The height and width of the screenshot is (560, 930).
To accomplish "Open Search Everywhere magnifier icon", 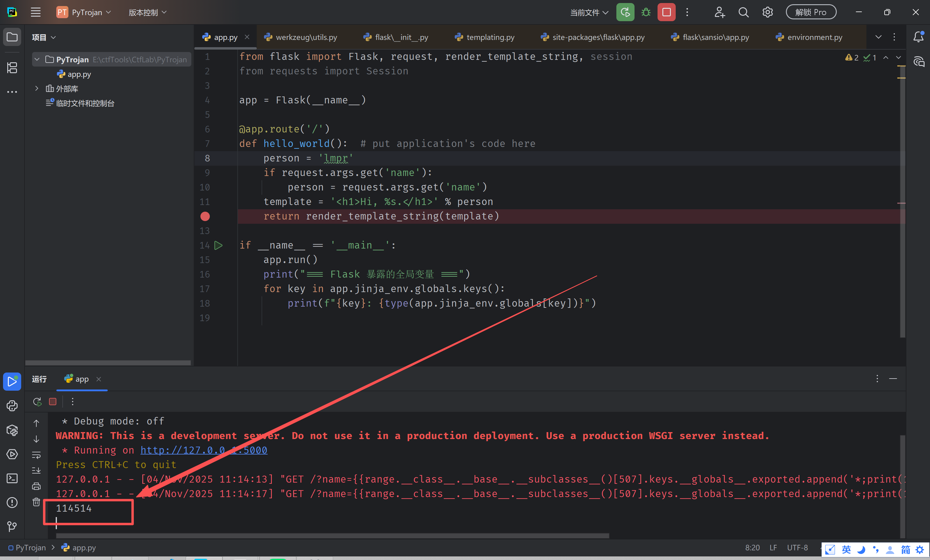I will coord(743,12).
